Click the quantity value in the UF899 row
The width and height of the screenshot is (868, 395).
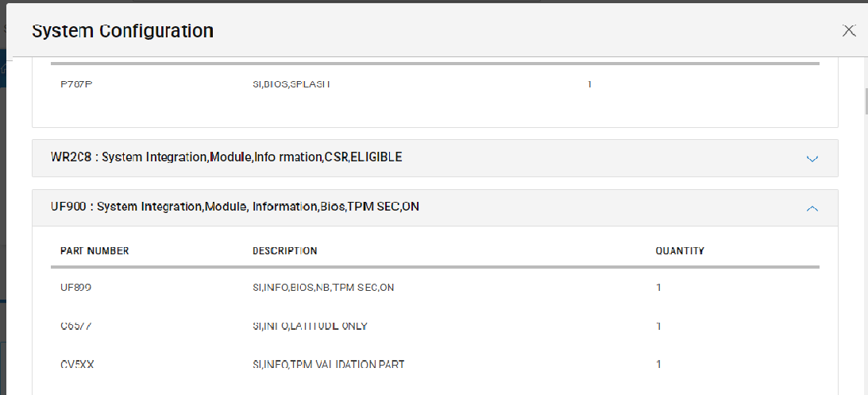click(x=658, y=288)
